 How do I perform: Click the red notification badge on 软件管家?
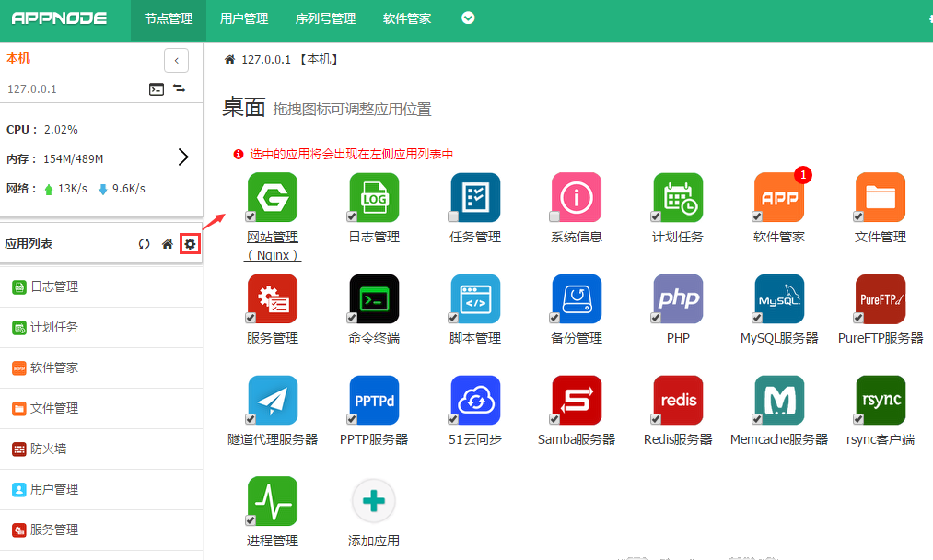(803, 175)
